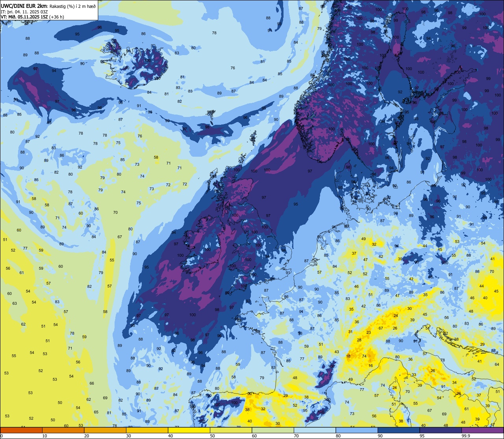Click the legend tick label '50'

click(x=212, y=436)
